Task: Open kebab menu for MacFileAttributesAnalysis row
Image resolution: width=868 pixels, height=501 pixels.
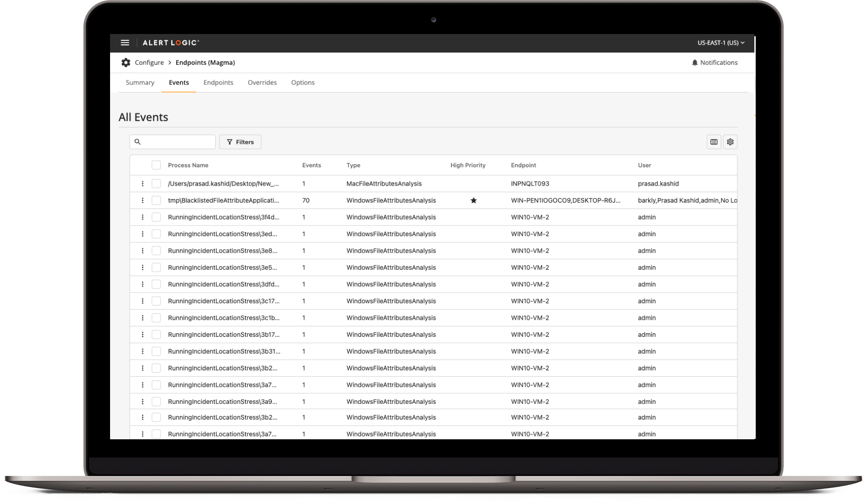Action: 143,184
